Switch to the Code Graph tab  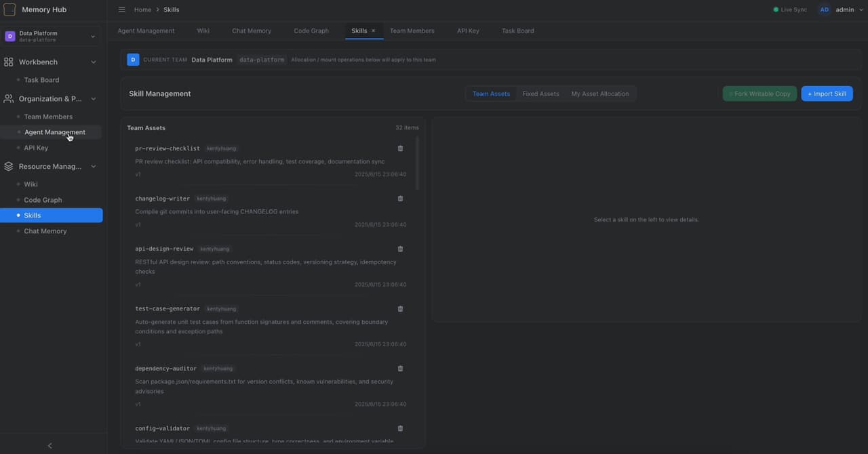[x=311, y=30]
